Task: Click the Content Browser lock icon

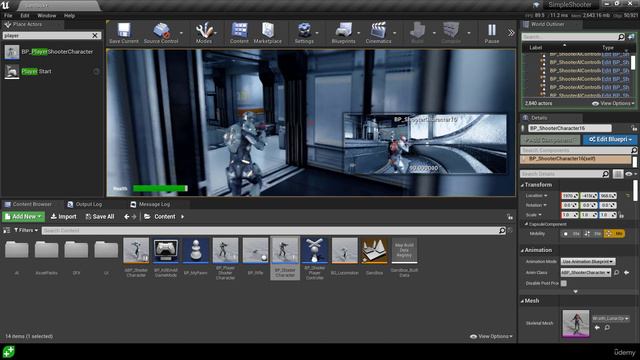Action: pyautogui.click(x=510, y=217)
